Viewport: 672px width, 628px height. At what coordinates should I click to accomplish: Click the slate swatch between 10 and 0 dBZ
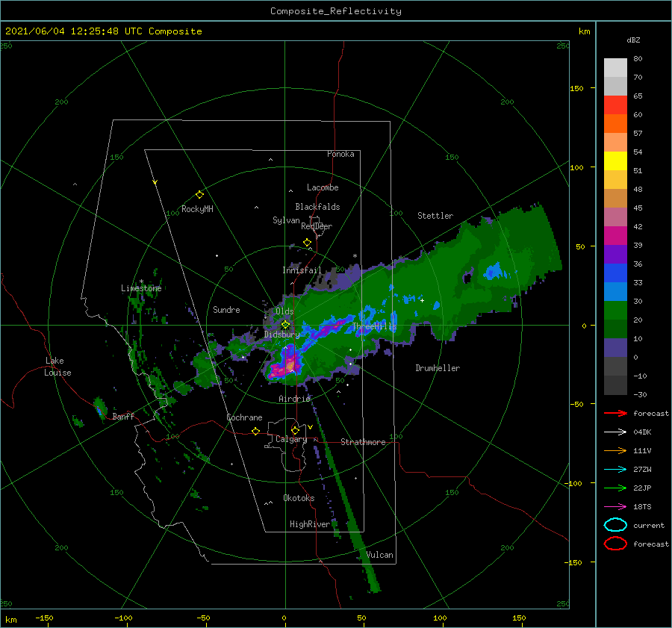tap(615, 348)
